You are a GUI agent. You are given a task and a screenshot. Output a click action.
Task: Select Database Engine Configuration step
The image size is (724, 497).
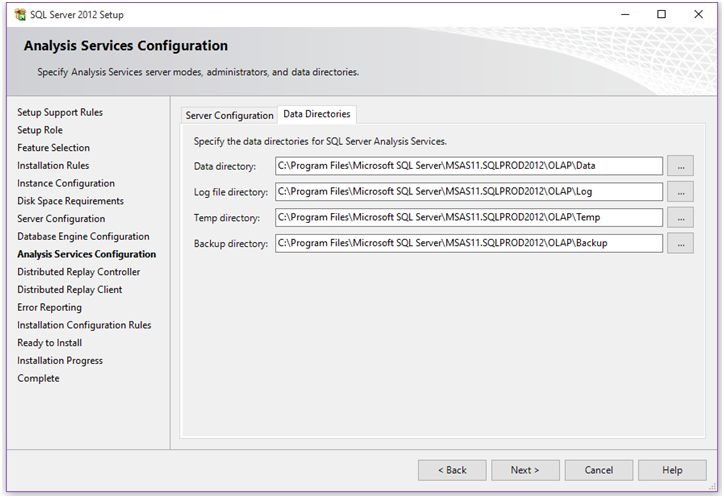(84, 236)
